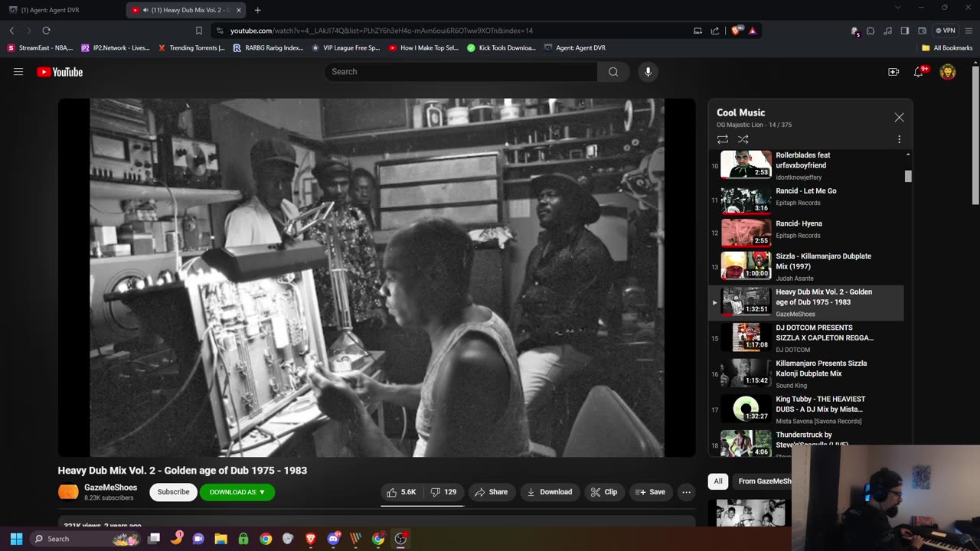Select Killamanjaro Presents Sizzla Kalonji Dubplate Mix
This screenshot has width=980, height=551.
[x=806, y=373]
